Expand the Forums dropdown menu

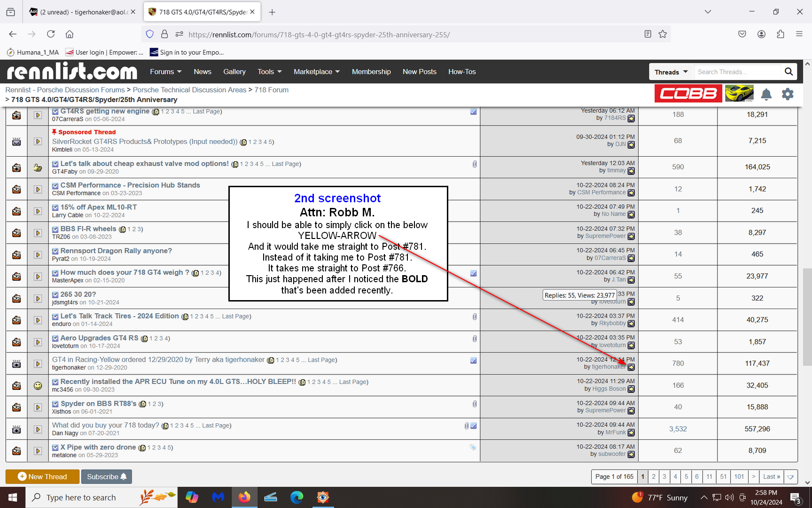pyautogui.click(x=165, y=71)
